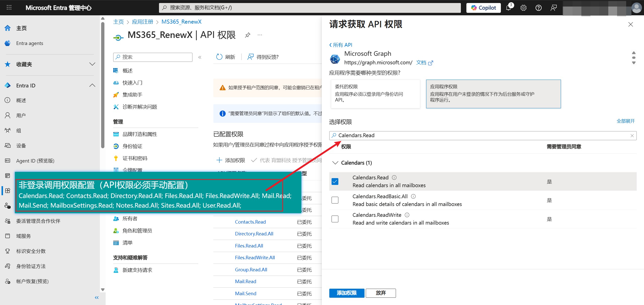The width and height of the screenshot is (644, 305).
Task: Open the Group.Read.All permission link
Action: pos(251,270)
